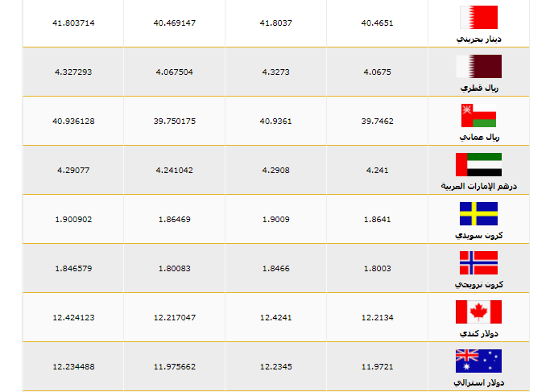Click the Australia flag icon
This screenshot has height=392, width=550.
coord(478,361)
